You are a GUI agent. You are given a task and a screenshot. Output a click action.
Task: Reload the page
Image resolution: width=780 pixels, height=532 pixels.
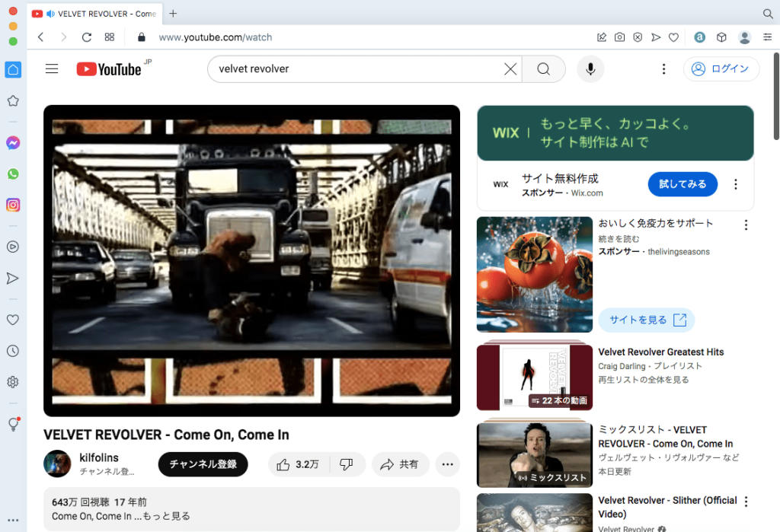[x=87, y=37]
